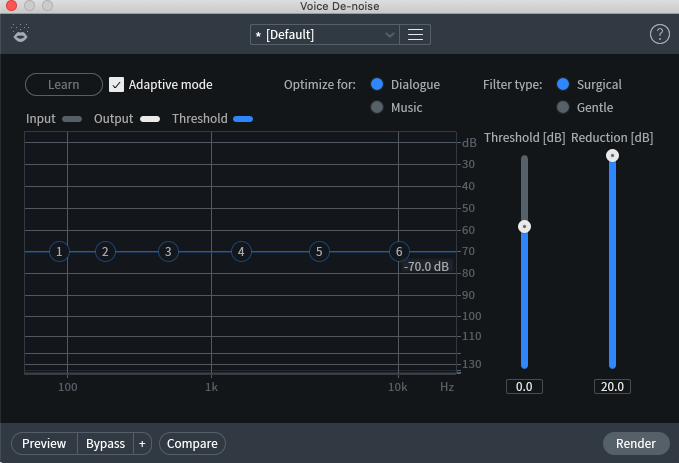Select threshold node 5 on the graph

pyautogui.click(x=319, y=252)
